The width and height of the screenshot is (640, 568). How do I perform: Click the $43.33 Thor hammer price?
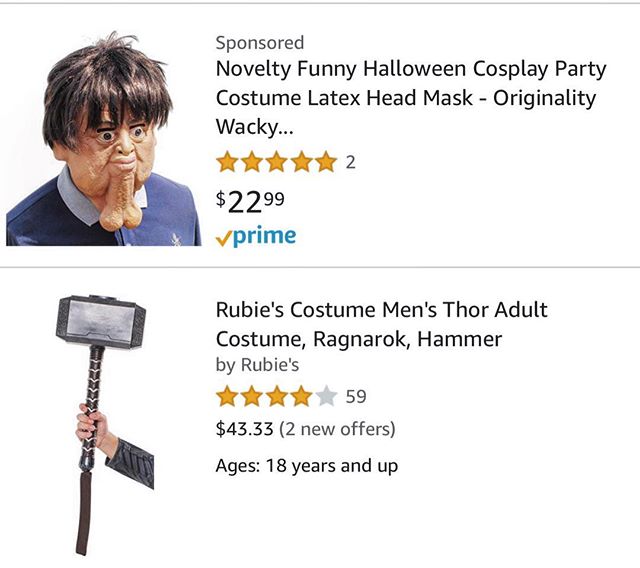(x=243, y=429)
